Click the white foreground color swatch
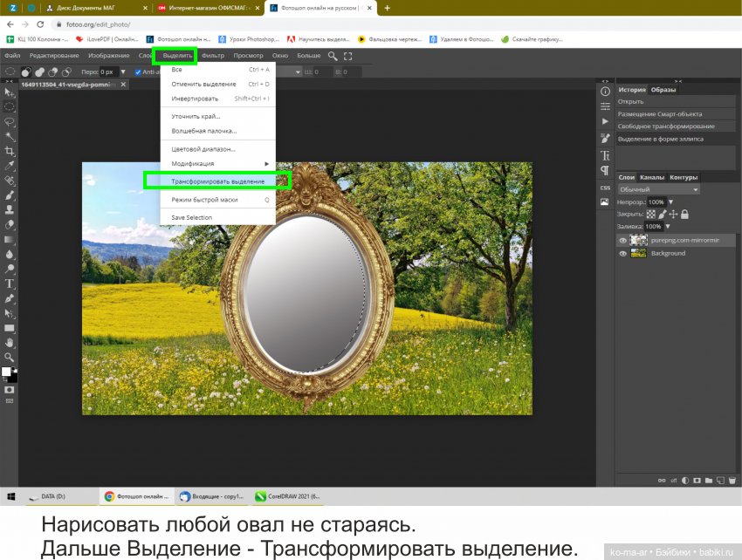Viewport: 742px width, 560px height. pyautogui.click(x=7, y=372)
